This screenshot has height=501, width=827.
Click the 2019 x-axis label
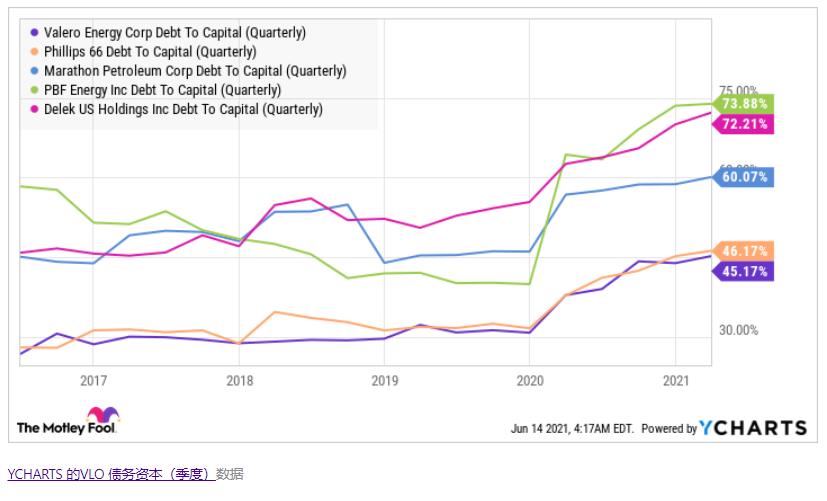[384, 381]
